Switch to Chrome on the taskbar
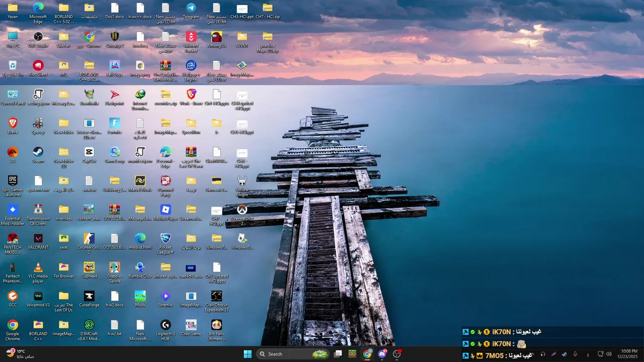The image size is (644, 362). click(367, 354)
